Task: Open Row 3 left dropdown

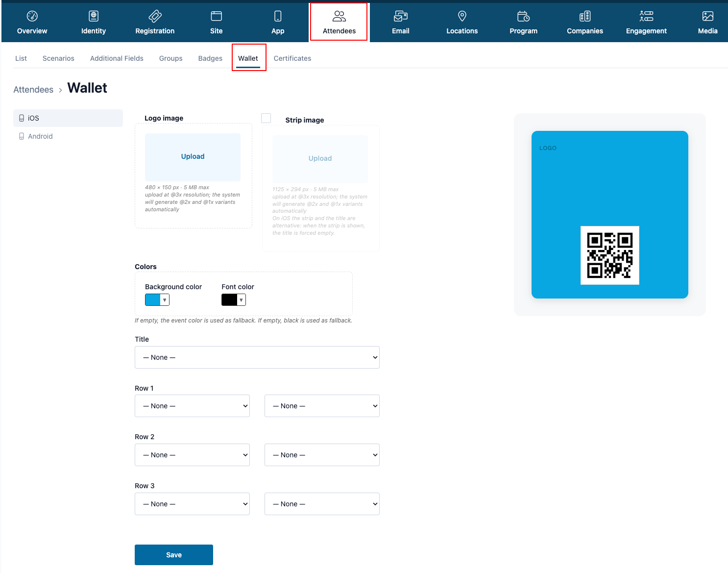Action: (192, 504)
